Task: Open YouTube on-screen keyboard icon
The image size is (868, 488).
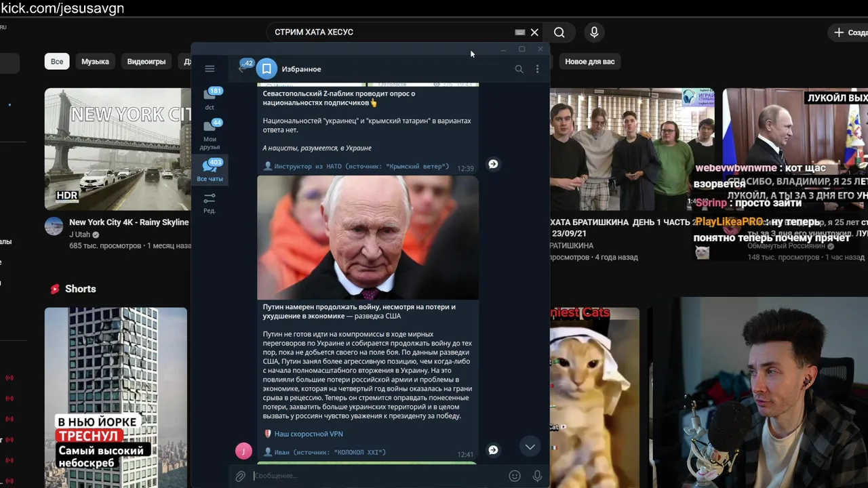Action: [x=520, y=32]
